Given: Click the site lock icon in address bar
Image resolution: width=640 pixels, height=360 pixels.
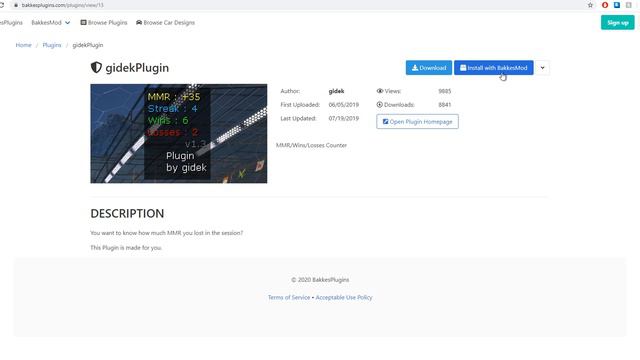Looking at the screenshot, I should 16,5.
